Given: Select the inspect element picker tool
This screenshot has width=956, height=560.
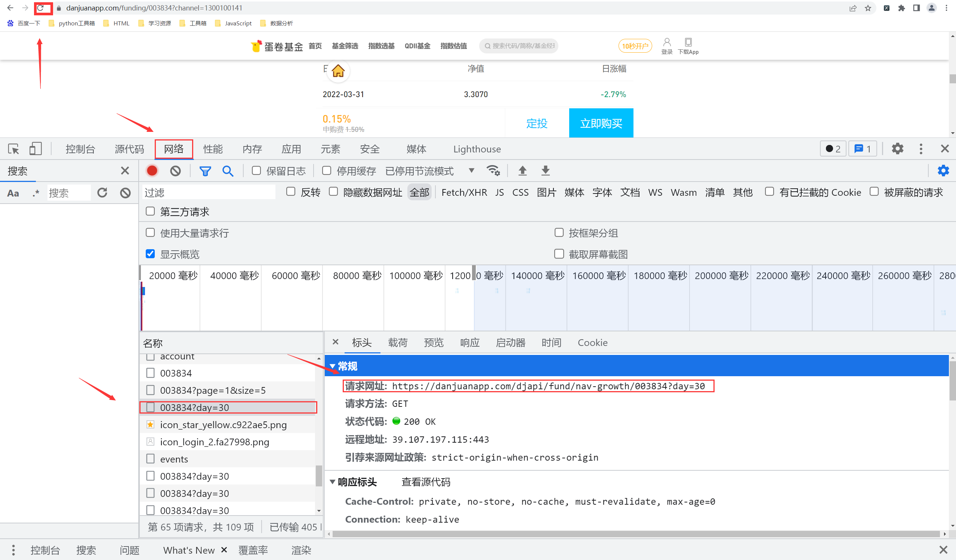Looking at the screenshot, I should tap(13, 149).
